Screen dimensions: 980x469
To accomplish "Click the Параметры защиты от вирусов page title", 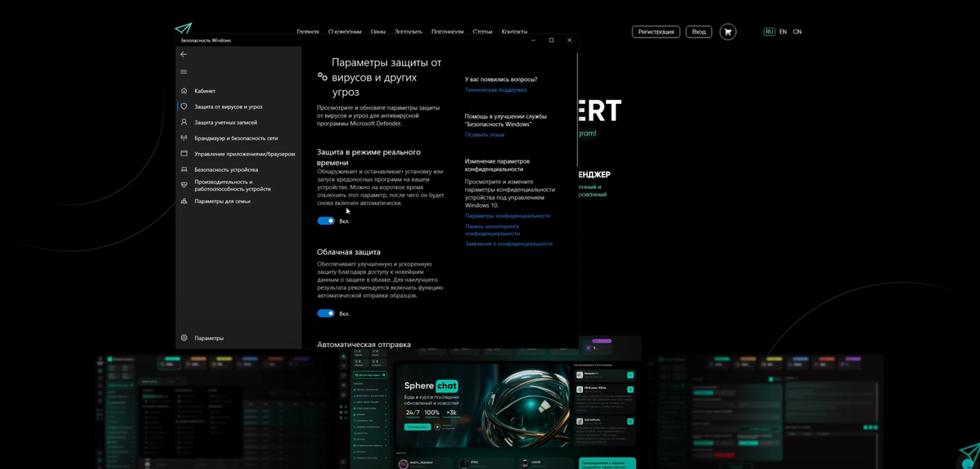I will (x=386, y=78).
